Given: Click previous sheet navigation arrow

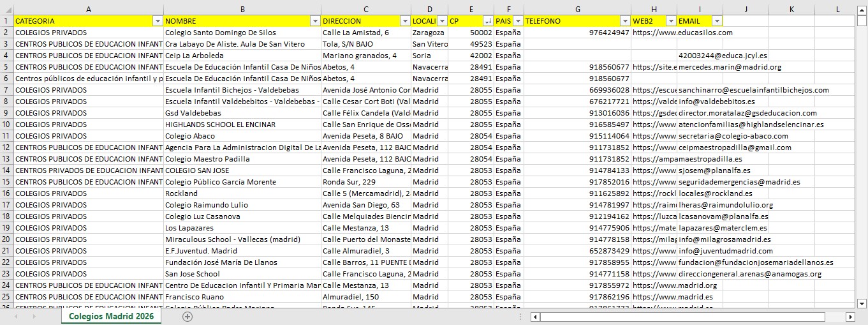Looking at the screenshot, I should 16,317.
